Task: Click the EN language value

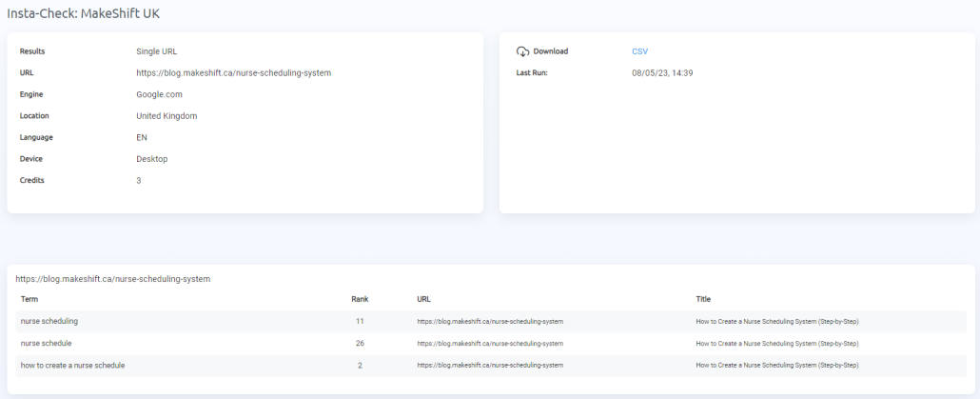Action: pyautogui.click(x=142, y=137)
